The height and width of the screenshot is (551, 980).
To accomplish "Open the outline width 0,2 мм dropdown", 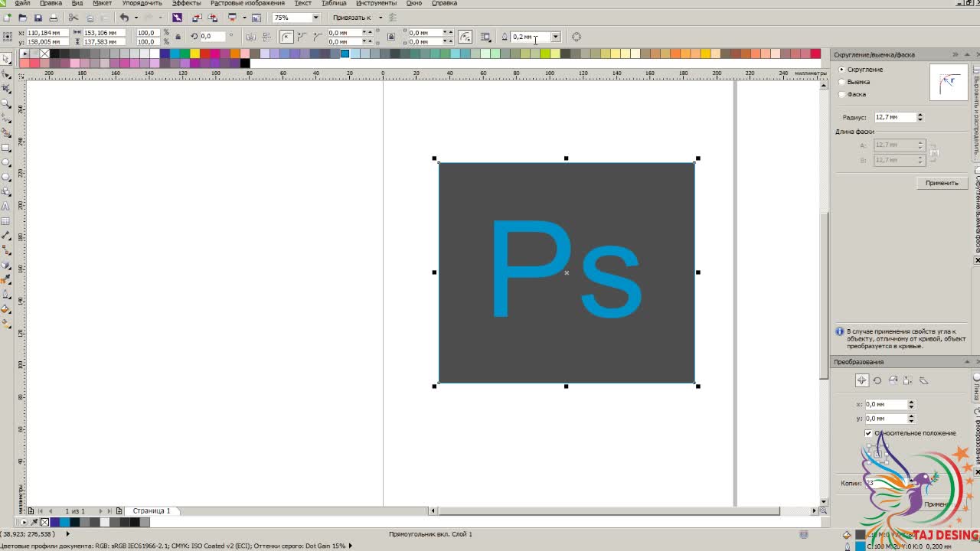I will (x=555, y=37).
